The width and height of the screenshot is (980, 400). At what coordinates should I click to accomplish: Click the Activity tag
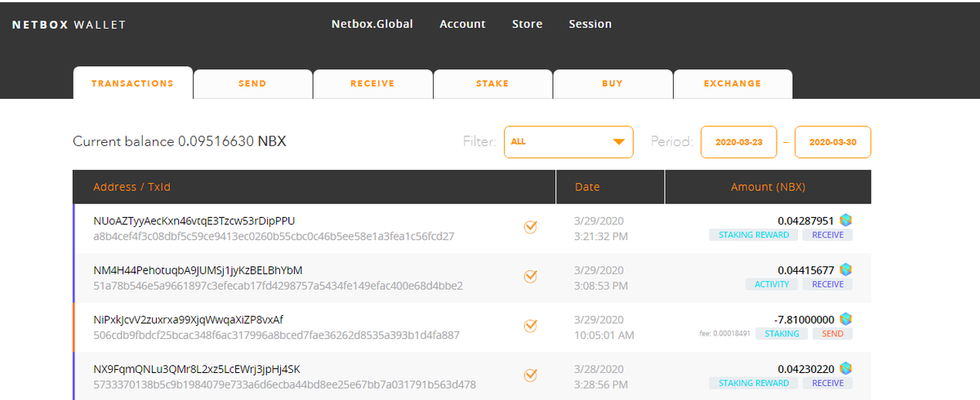pyautogui.click(x=772, y=284)
